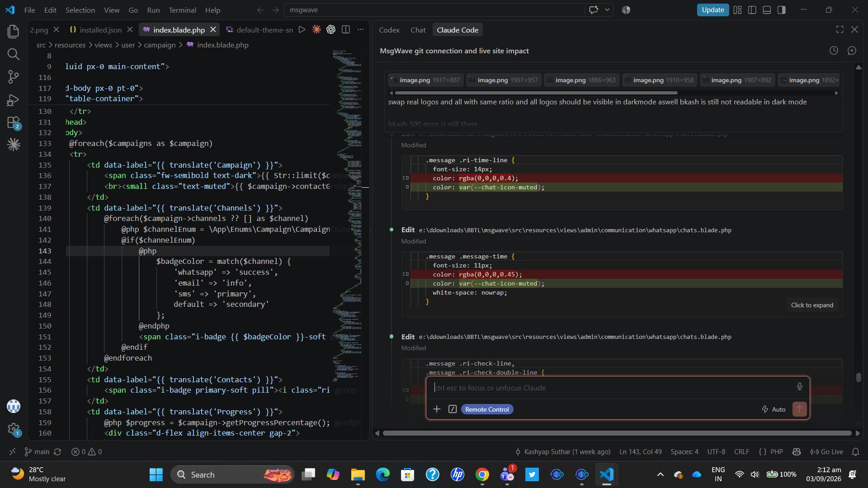Open editor More Actions ellipsis menu

pyautogui.click(x=360, y=29)
